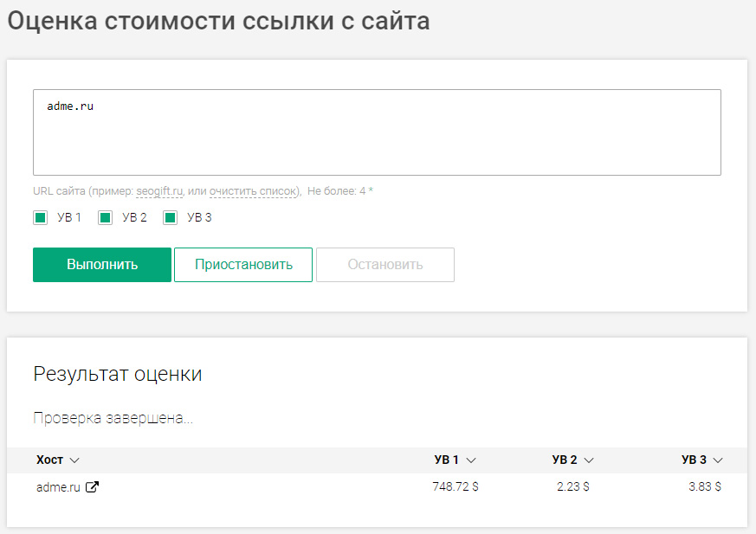Toggle the УВ 3 checkbox

171,218
